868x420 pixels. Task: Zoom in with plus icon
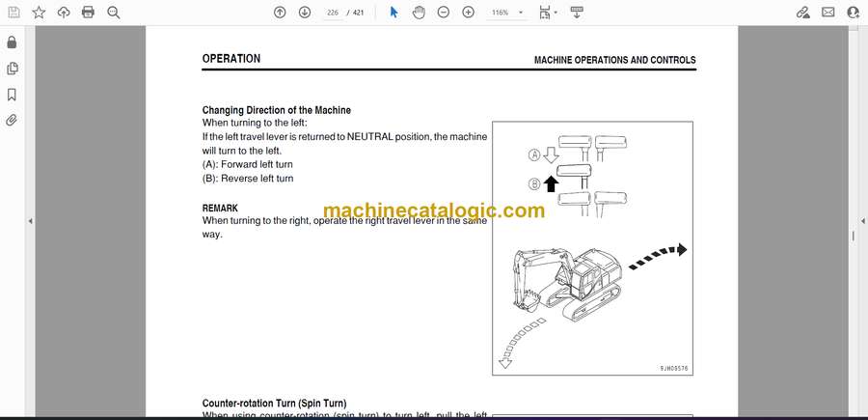(x=469, y=13)
